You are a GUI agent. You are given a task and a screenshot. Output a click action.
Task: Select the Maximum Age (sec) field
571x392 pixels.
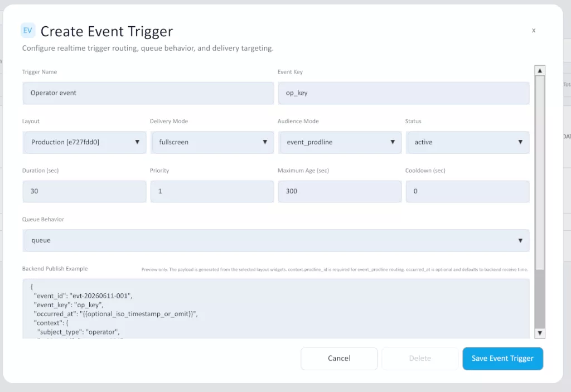pyautogui.click(x=340, y=191)
